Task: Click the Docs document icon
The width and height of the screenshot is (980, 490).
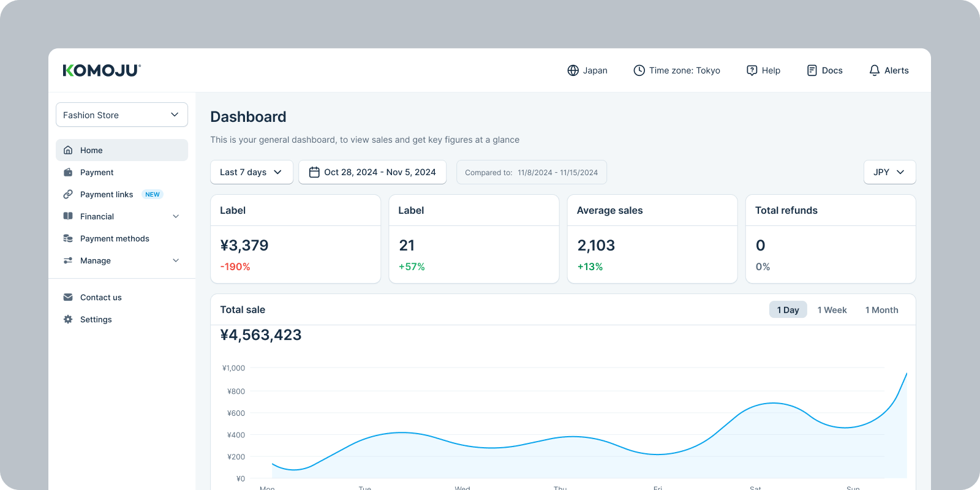Action: point(812,70)
